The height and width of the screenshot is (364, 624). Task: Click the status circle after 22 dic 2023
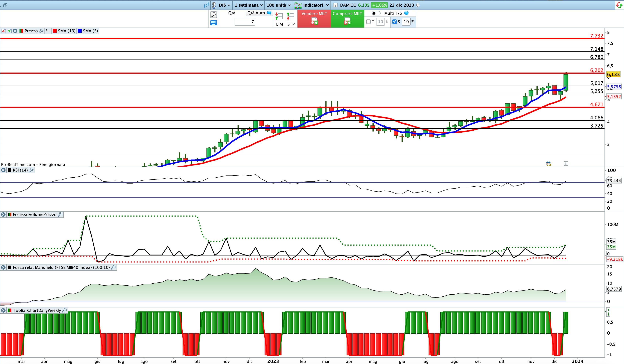click(x=418, y=5)
